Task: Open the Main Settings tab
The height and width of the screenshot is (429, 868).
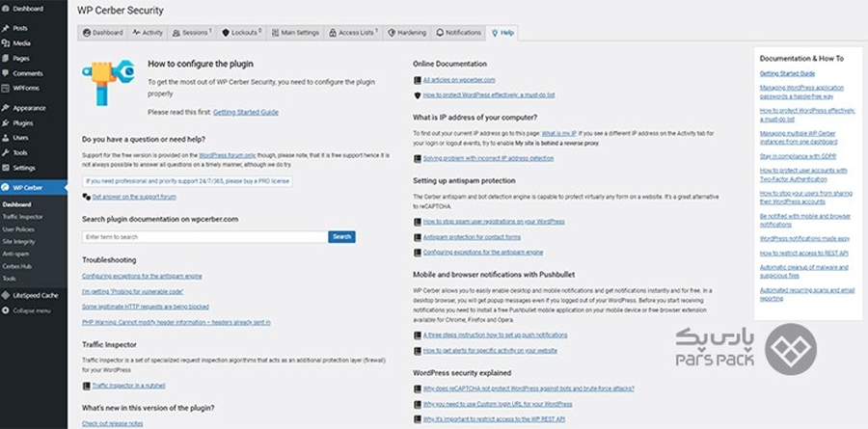Action: (293, 33)
